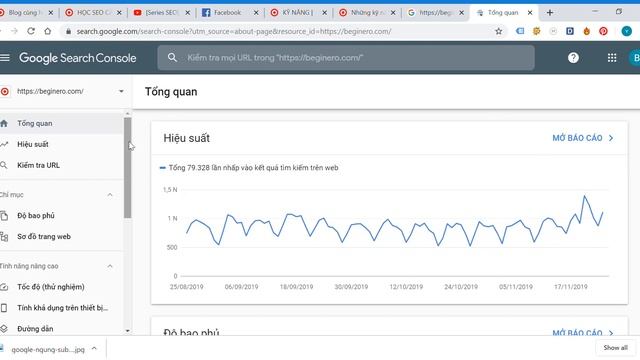Open the hamburger navigation menu
This screenshot has height=360, width=640.
(5, 58)
